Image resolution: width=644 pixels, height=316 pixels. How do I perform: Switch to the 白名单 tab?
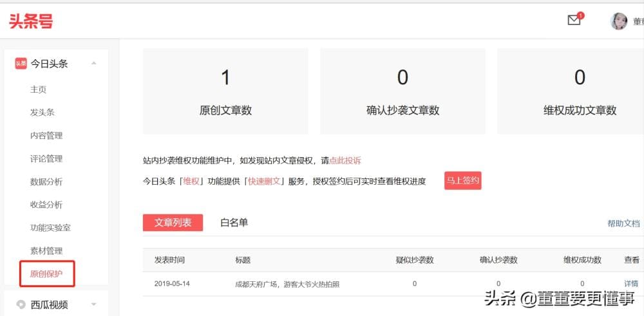click(x=234, y=223)
